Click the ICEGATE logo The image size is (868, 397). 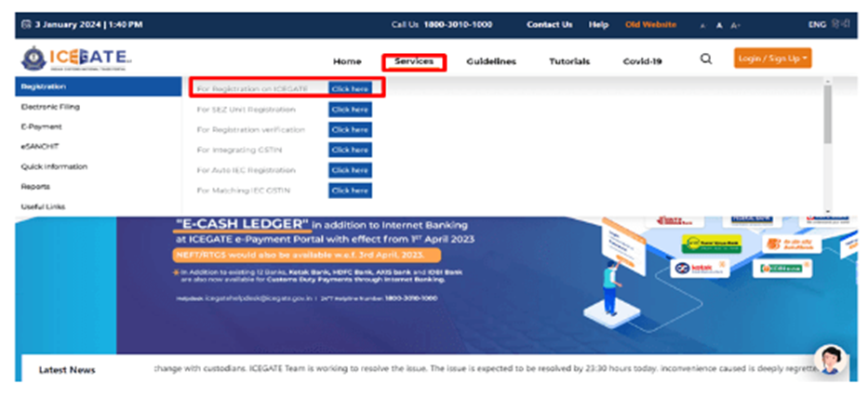click(76, 59)
